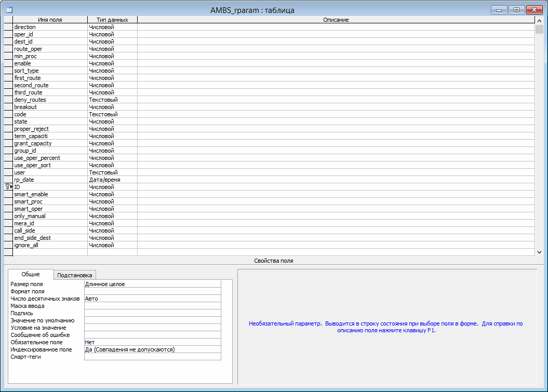The image size is (548, 392).
Task: Click the table icon in the title bar
Action: tap(9, 10)
